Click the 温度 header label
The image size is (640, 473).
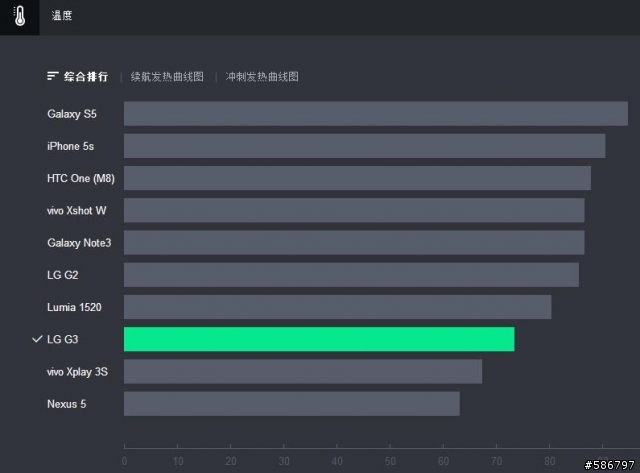pyautogui.click(x=62, y=16)
